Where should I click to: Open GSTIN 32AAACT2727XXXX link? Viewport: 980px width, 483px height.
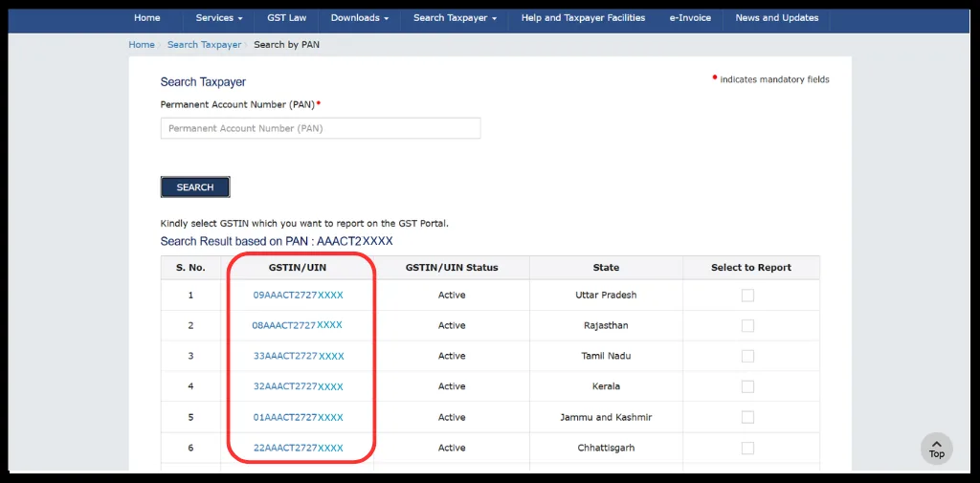point(299,386)
